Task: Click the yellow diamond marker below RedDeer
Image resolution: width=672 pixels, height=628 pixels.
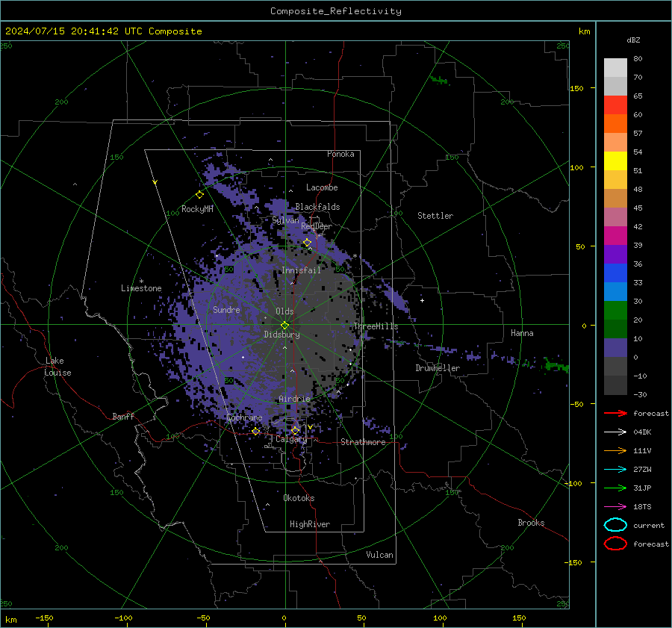Action: tap(308, 243)
